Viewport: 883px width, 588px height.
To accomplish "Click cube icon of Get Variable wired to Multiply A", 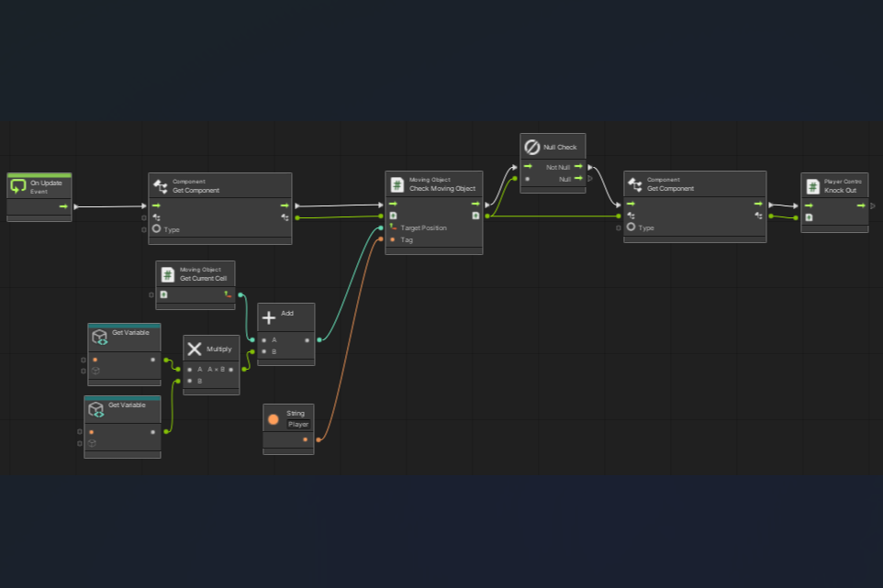I will coord(99,337).
